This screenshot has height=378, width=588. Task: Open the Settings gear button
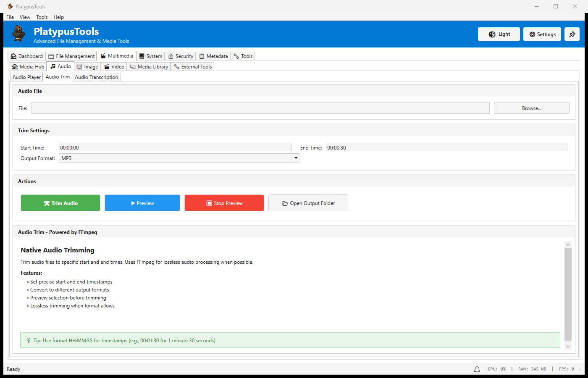[x=542, y=34]
